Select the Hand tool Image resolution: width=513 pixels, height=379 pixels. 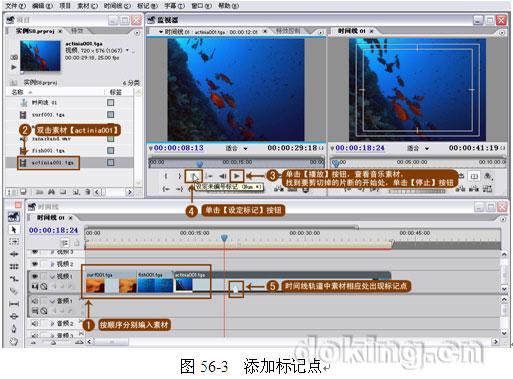tap(14, 341)
